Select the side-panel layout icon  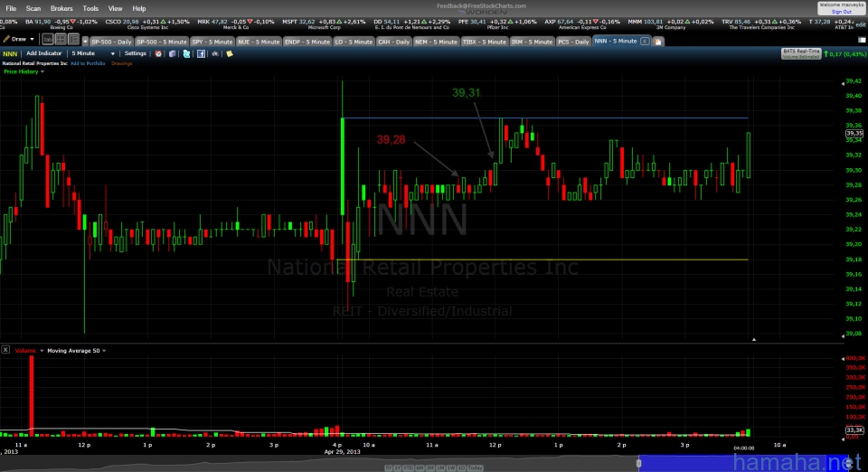73,39
